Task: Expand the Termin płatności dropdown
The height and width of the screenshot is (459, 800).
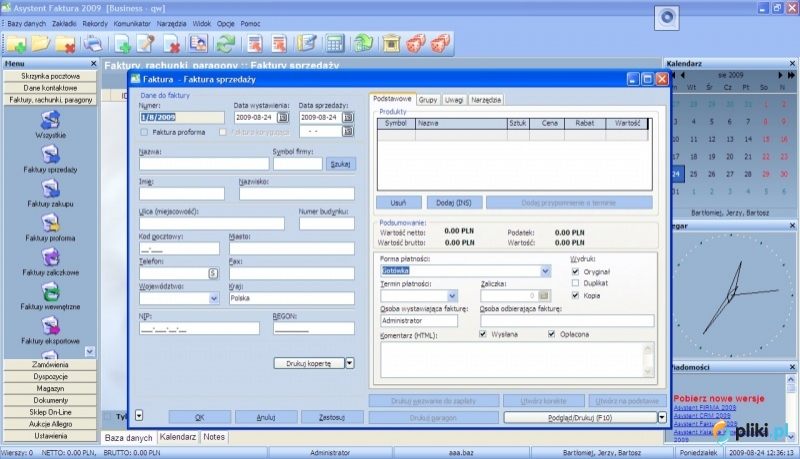Action: pos(452,296)
